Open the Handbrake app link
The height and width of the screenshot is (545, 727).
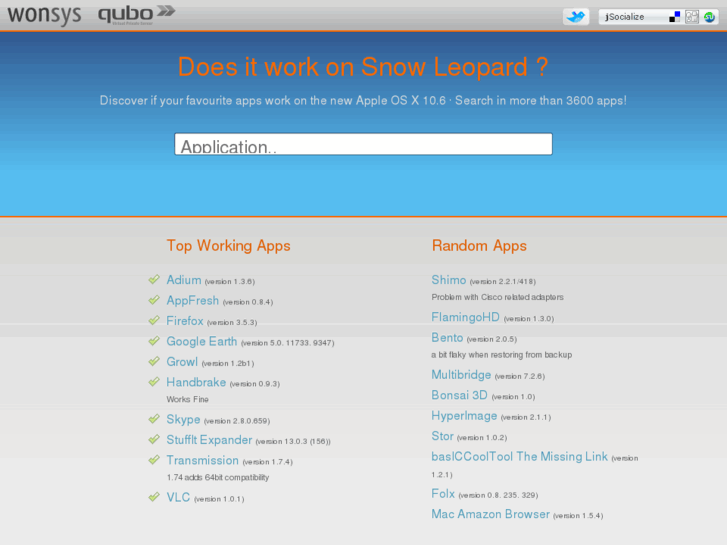[x=196, y=382]
